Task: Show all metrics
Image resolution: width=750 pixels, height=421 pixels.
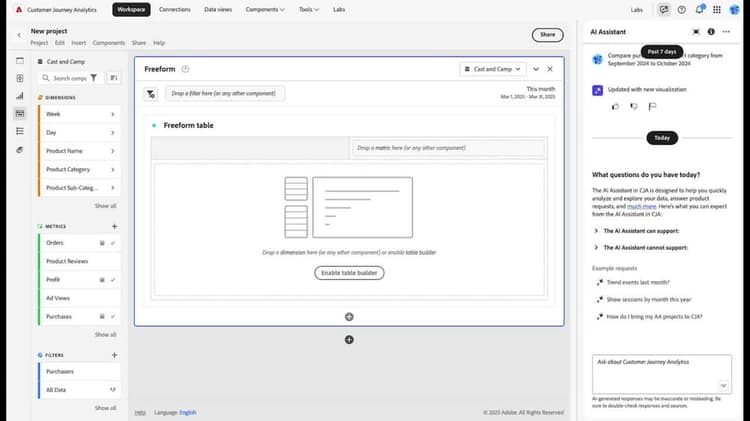Action: [x=105, y=334]
